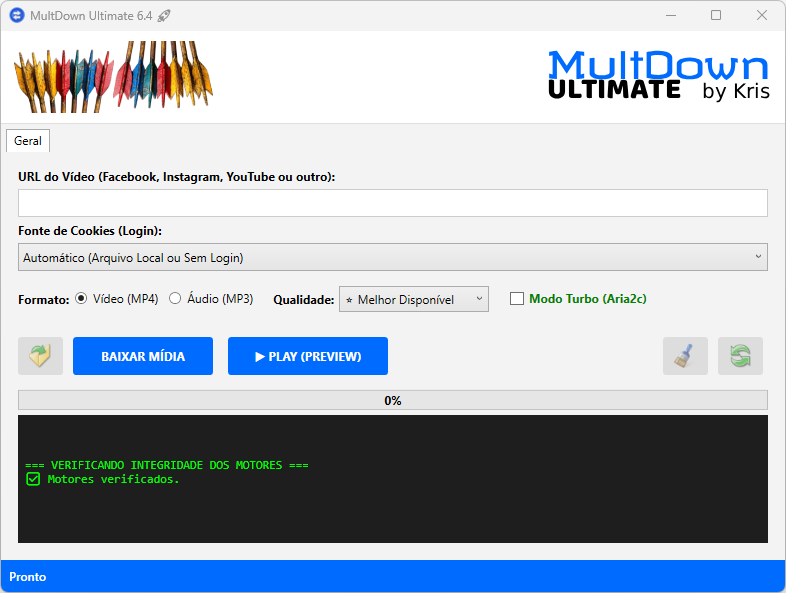Click the arrows banner image
The width and height of the screenshot is (786, 593).
[113, 77]
